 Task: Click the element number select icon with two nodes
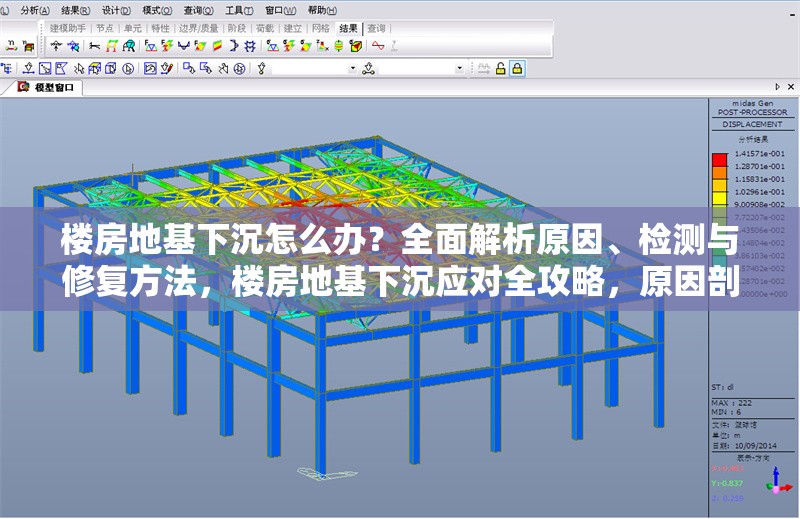[x=368, y=68]
